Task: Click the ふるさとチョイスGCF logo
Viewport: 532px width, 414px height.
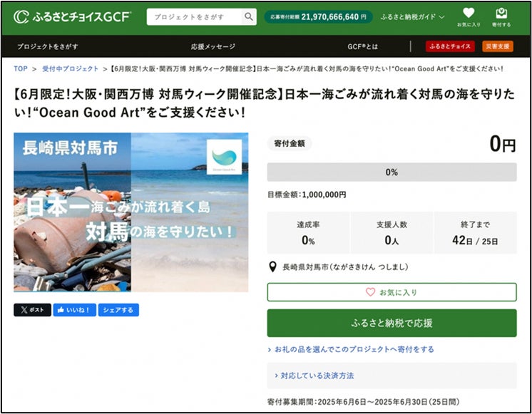Action: pyautogui.click(x=72, y=16)
